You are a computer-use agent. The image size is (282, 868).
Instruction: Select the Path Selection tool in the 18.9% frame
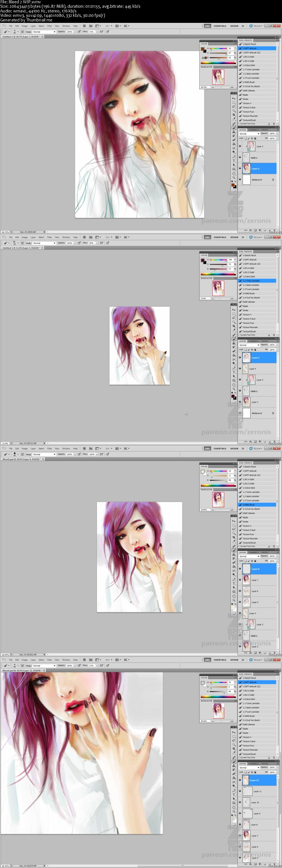pos(234,588)
